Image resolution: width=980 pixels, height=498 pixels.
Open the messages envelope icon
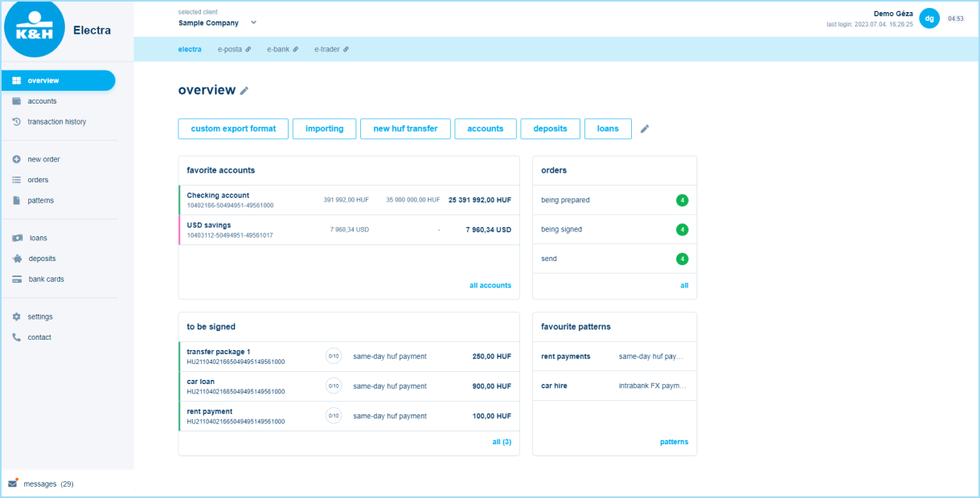tap(11, 483)
